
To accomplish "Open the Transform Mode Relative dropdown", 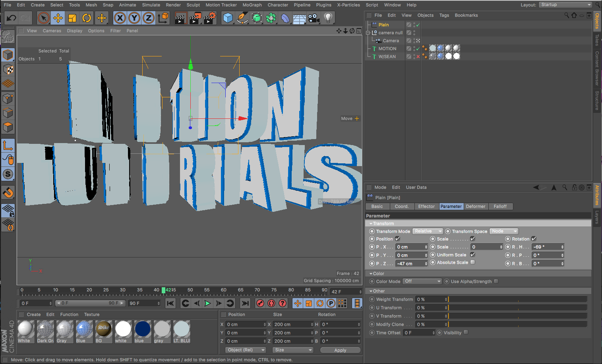I will tap(428, 231).
